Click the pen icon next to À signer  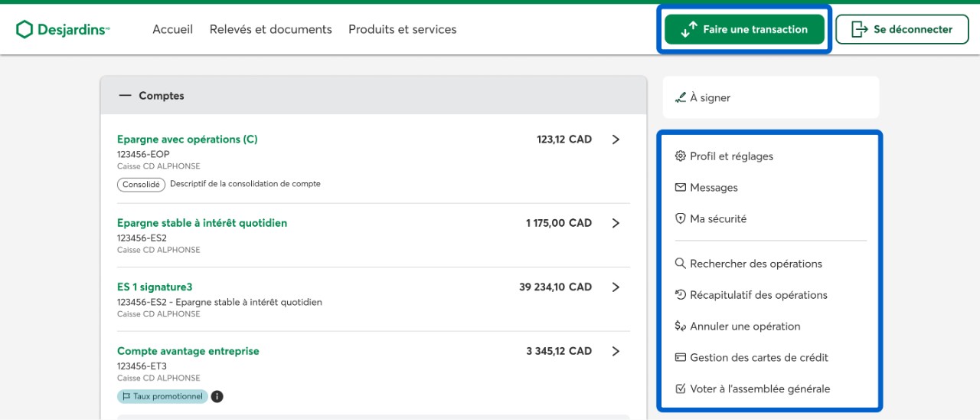point(680,98)
